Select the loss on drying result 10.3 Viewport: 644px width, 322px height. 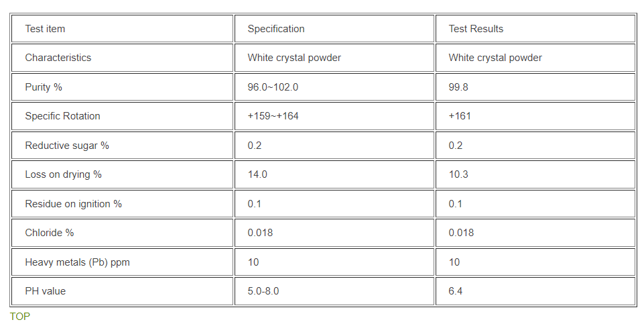pyautogui.click(x=458, y=174)
